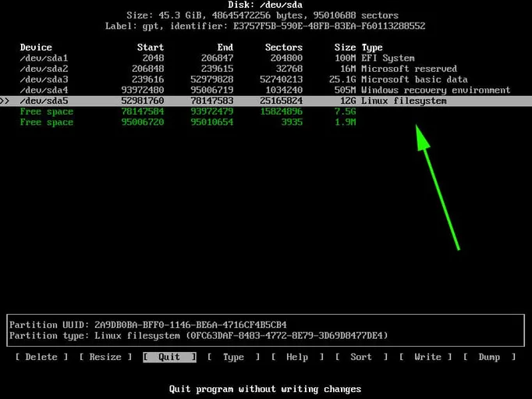Screen dimensions: 532x399
Task: Select the Delete menu option
Action: tap(41, 357)
